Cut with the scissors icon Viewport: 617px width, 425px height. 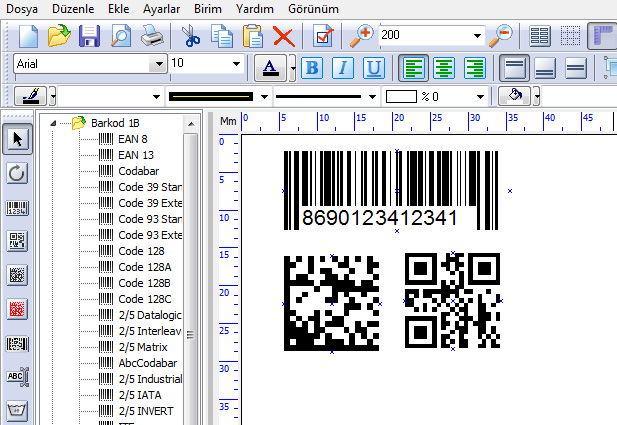191,36
